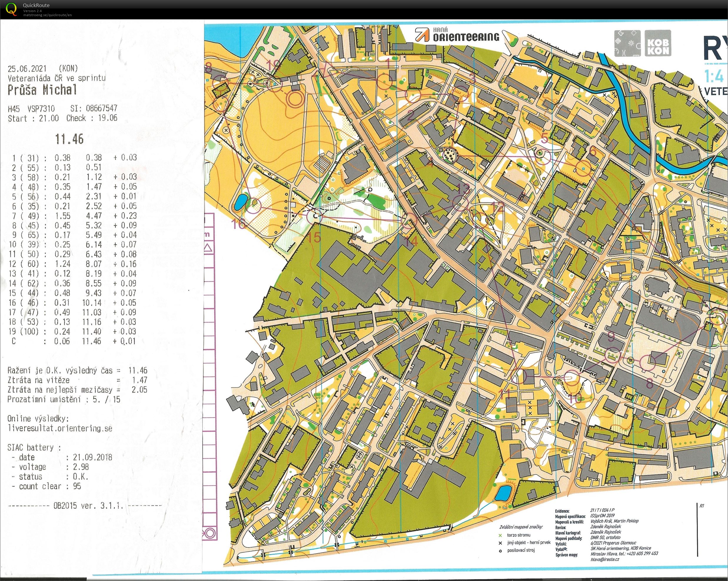Click the battery 'voltage : 2.98' line
Viewport: 728px width, 581px height.
(50, 467)
